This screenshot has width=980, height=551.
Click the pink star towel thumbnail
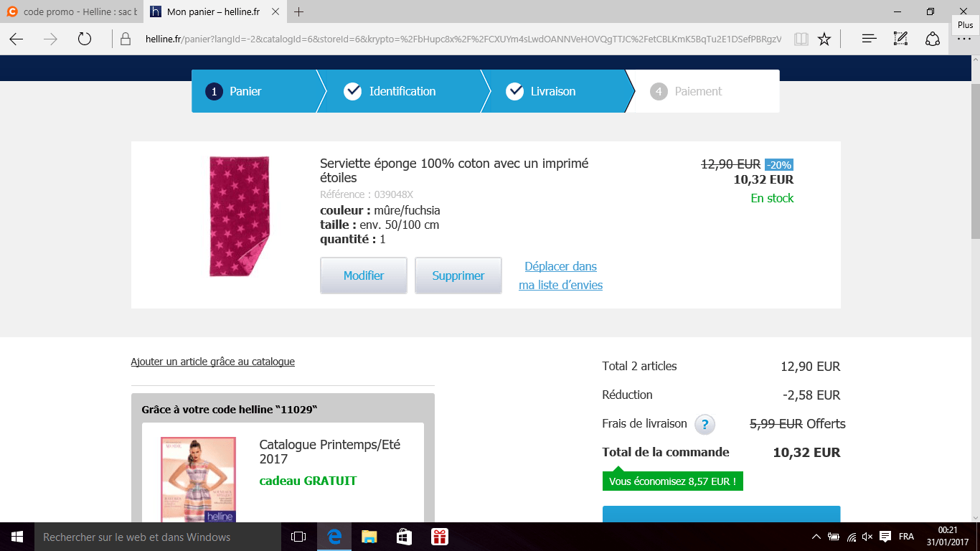[x=239, y=216]
